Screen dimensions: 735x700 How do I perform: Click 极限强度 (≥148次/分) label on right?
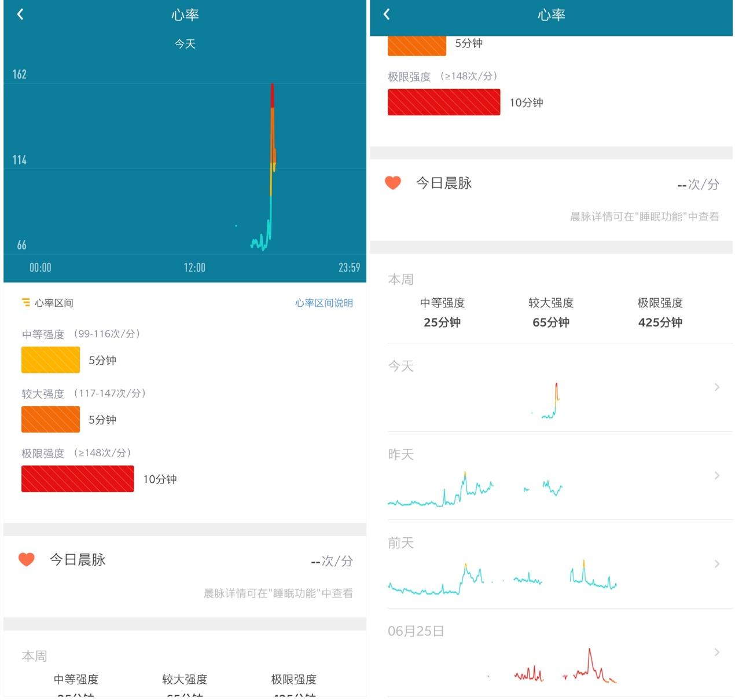(x=443, y=76)
